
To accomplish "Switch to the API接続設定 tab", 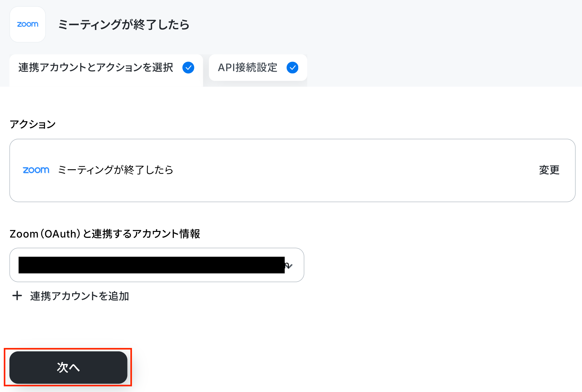I will pyautogui.click(x=258, y=68).
